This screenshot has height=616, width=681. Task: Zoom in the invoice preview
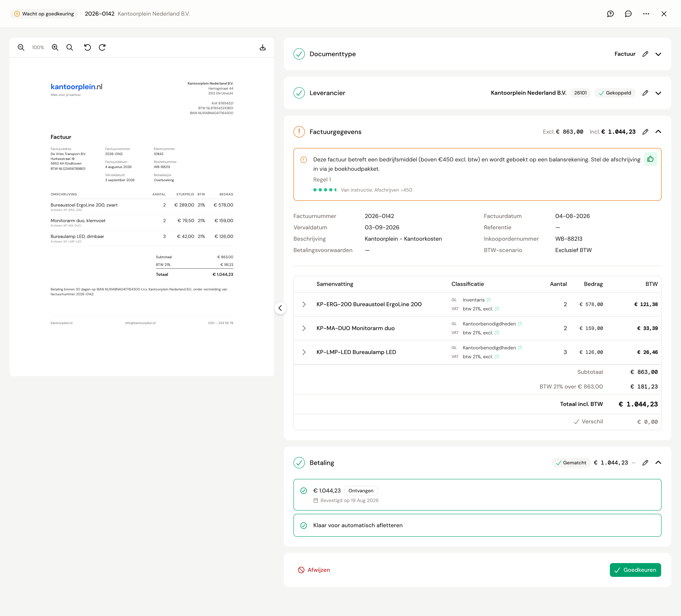pos(55,48)
